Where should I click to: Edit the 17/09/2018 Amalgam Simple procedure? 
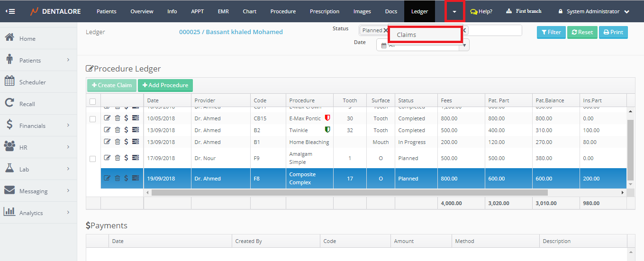coord(107,158)
